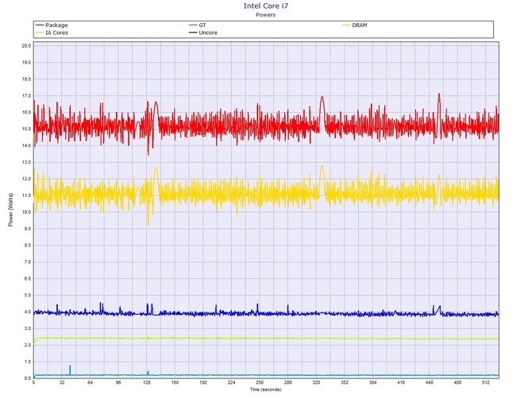Click the Time (seconds) axis label

(x=266, y=389)
